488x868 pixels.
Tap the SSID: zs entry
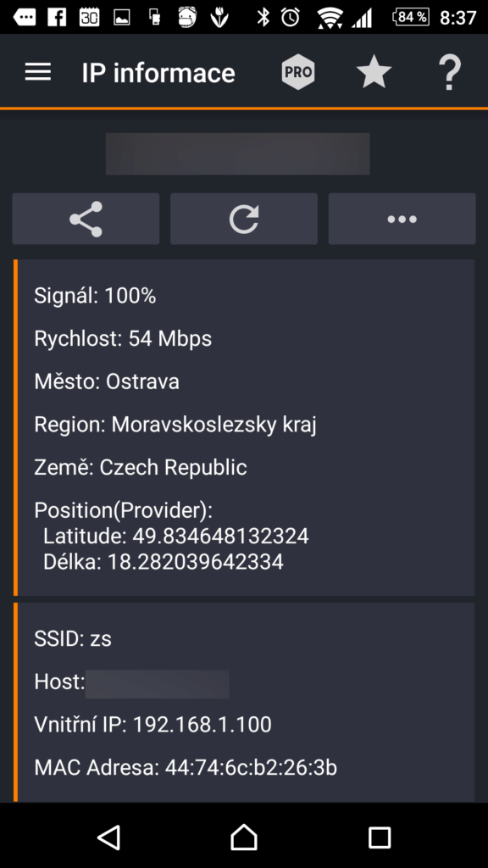click(x=73, y=639)
